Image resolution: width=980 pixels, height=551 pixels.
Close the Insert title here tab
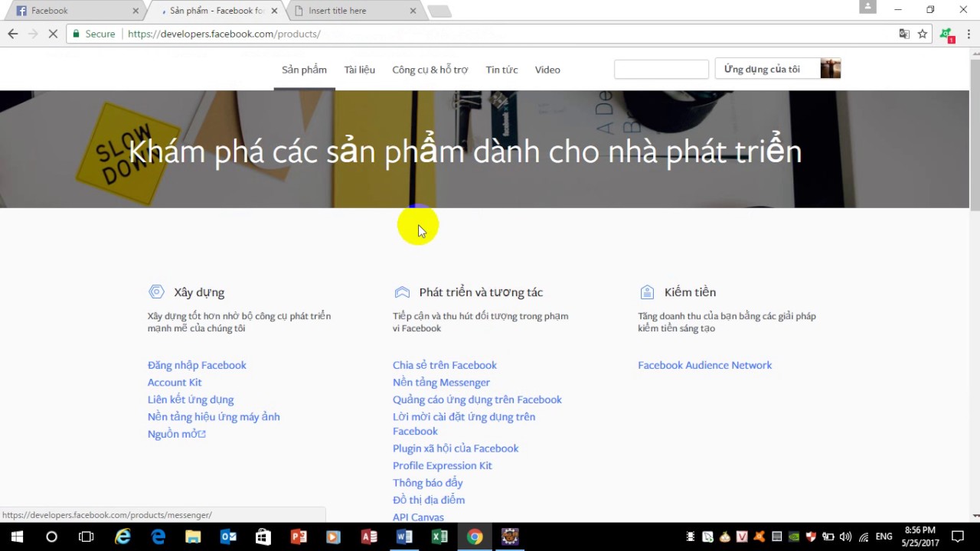click(x=413, y=11)
